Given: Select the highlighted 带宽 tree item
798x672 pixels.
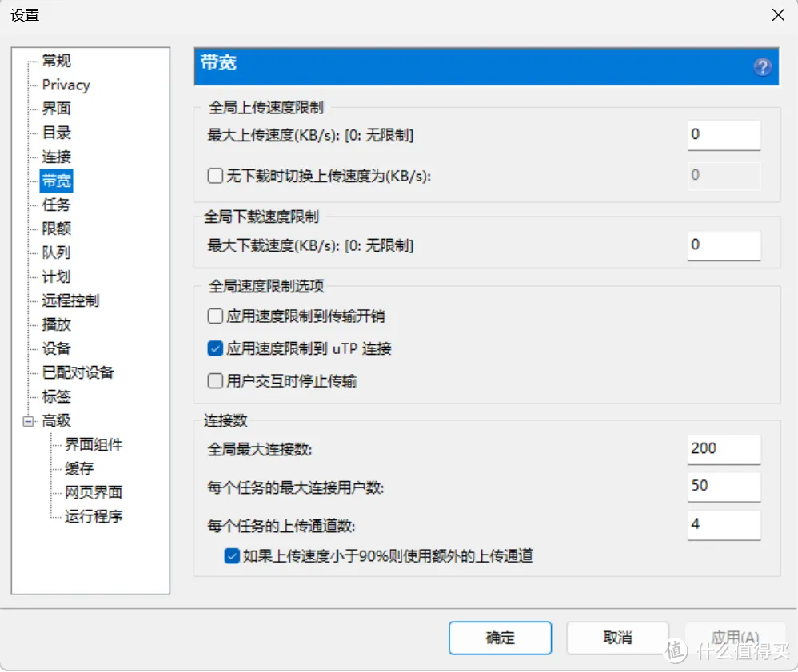Looking at the screenshot, I should coord(56,181).
